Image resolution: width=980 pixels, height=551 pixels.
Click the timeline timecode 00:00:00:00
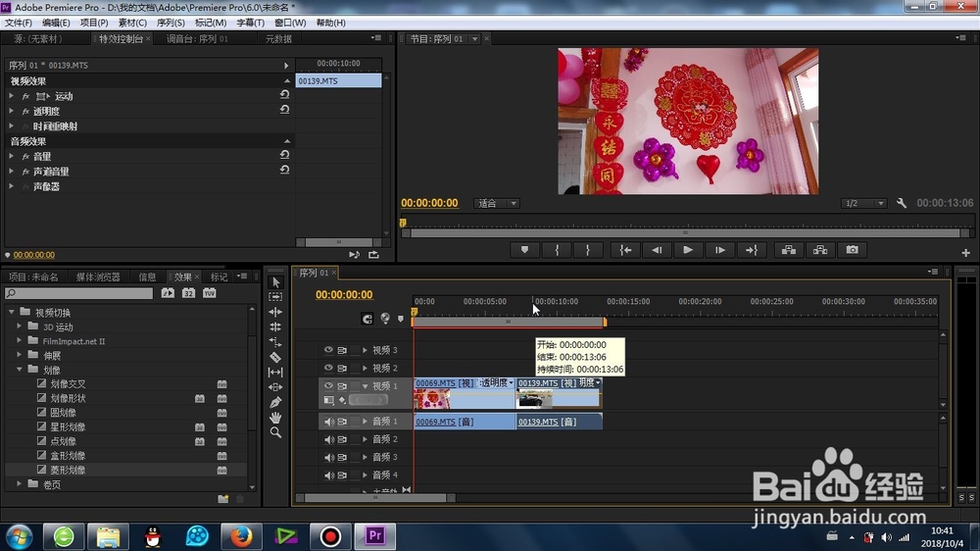[x=344, y=294]
